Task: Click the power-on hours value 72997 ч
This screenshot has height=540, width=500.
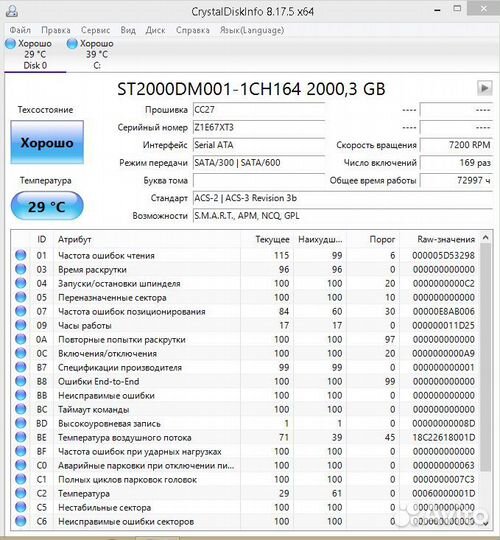Action: pos(456,180)
